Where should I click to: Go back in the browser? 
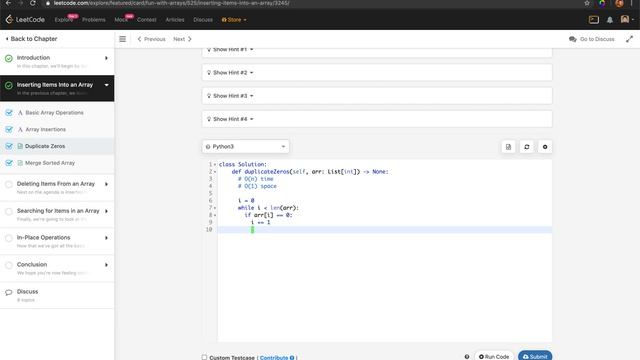[x=8, y=3]
